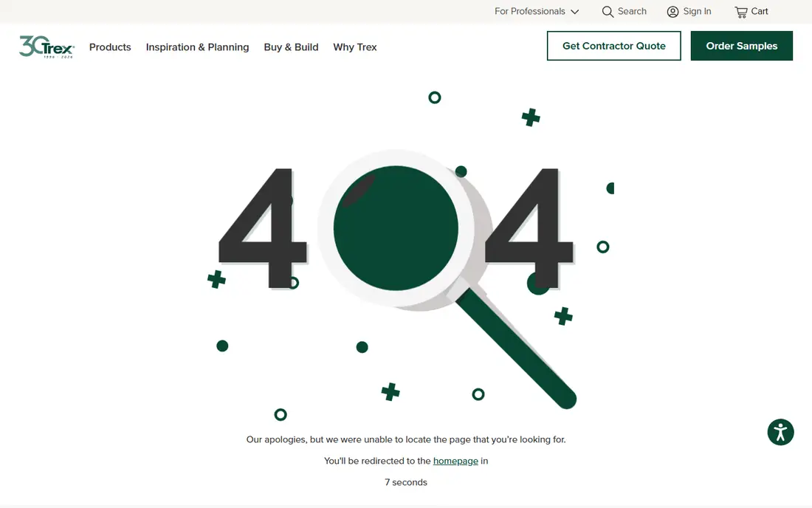Click the Trex 30th anniversary logo

pos(47,47)
